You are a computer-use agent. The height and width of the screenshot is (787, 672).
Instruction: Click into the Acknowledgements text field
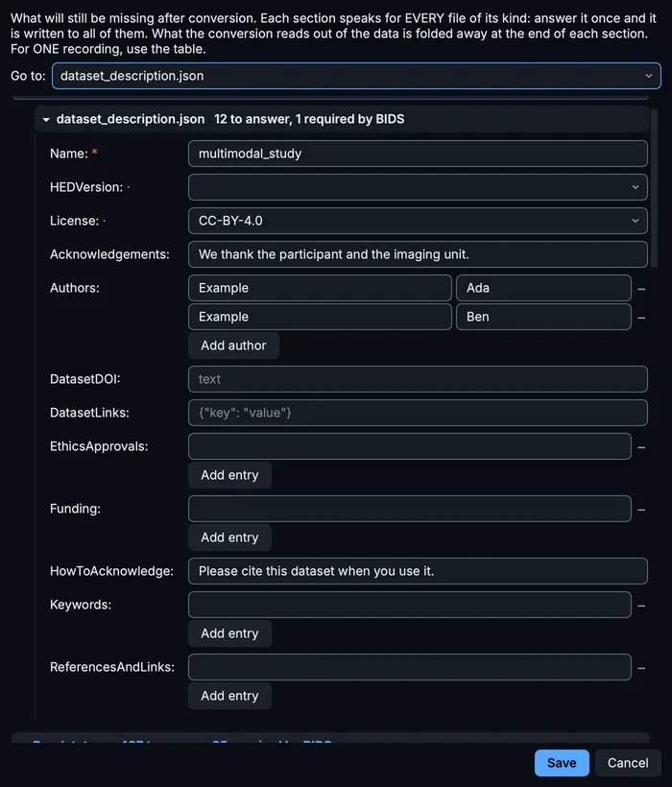[x=418, y=254]
